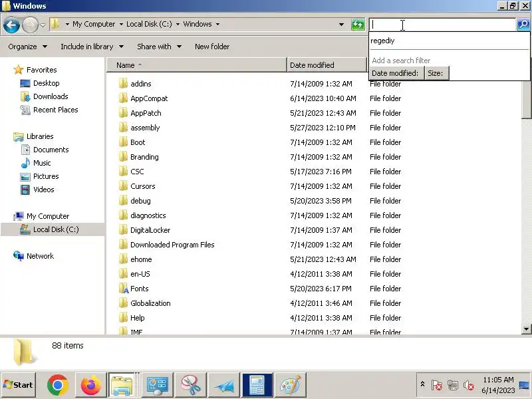Click into the search input field
The width and height of the screenshot is (532, 399).
(x=442, y=25)
